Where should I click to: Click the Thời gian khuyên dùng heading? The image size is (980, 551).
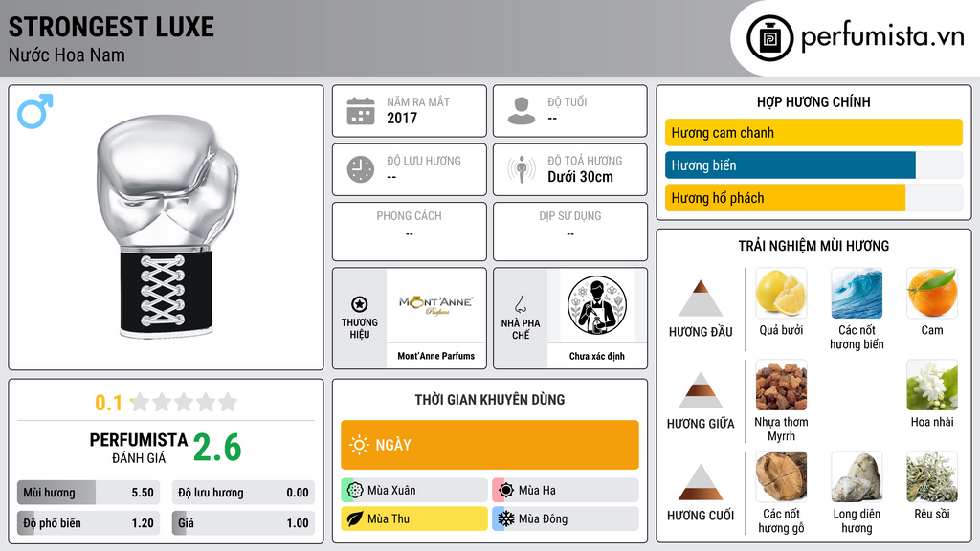[x=489, y=400]
